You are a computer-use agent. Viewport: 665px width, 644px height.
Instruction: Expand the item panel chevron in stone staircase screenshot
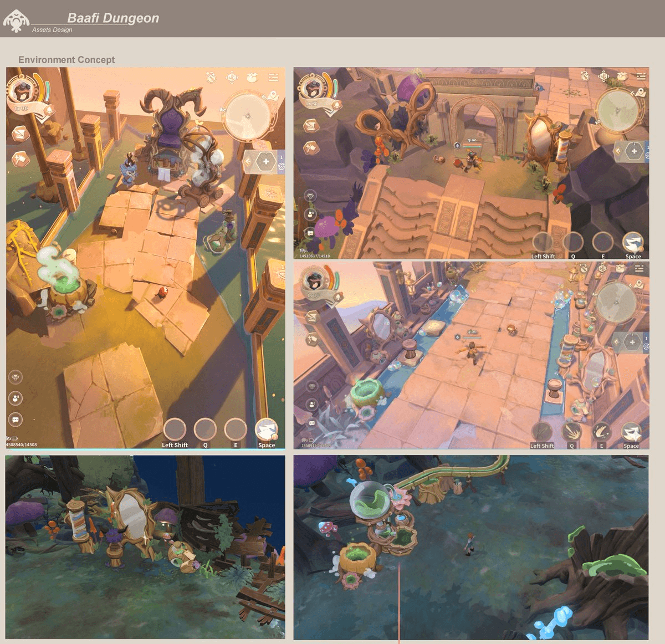click(x=617, y=151)
